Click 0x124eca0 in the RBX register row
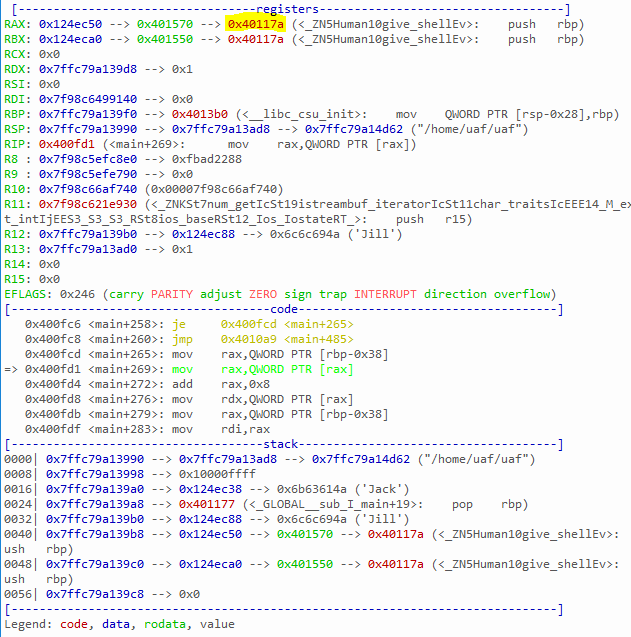This screenshot has width=631, height=637. [x=70, y=39]
